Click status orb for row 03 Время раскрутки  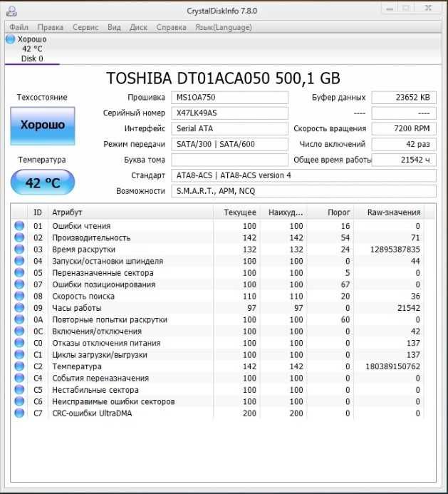pos(19,249)
